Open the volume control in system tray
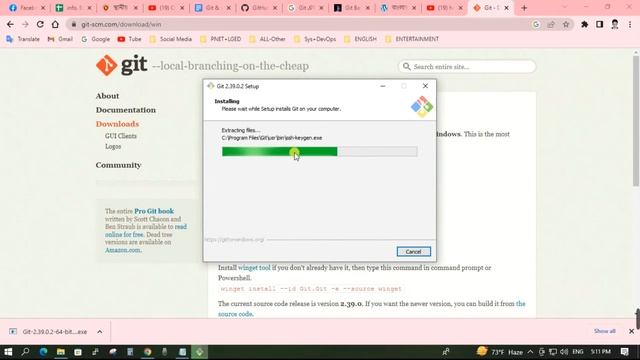This screenshot has height=360, width=640. pyautogui.click(x=564, y=352)
